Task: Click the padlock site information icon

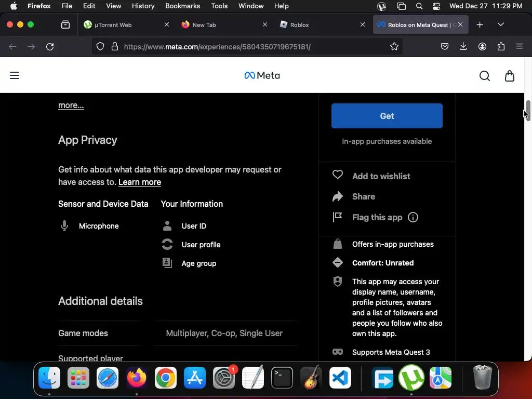Action: click(x=115, y=46)
